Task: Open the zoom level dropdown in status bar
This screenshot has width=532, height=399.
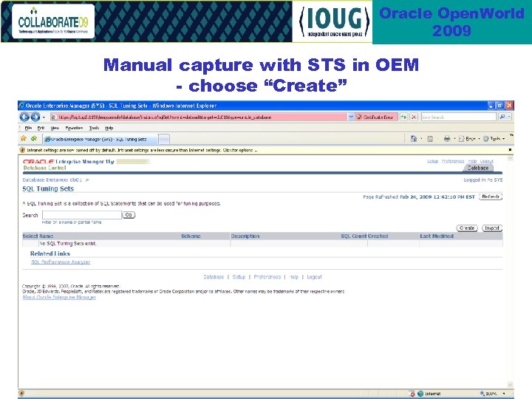Action: tap(504, 394)
